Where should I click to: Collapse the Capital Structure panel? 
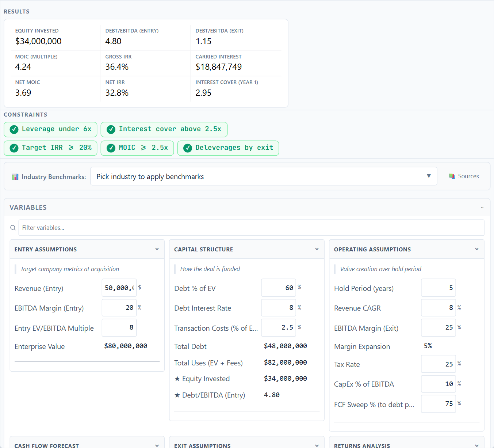click(317, 249)
